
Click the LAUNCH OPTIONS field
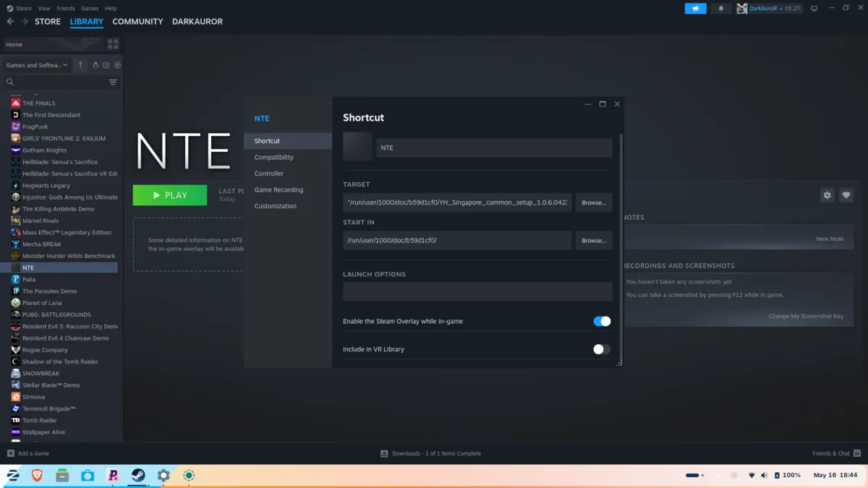tap(477, 291)
